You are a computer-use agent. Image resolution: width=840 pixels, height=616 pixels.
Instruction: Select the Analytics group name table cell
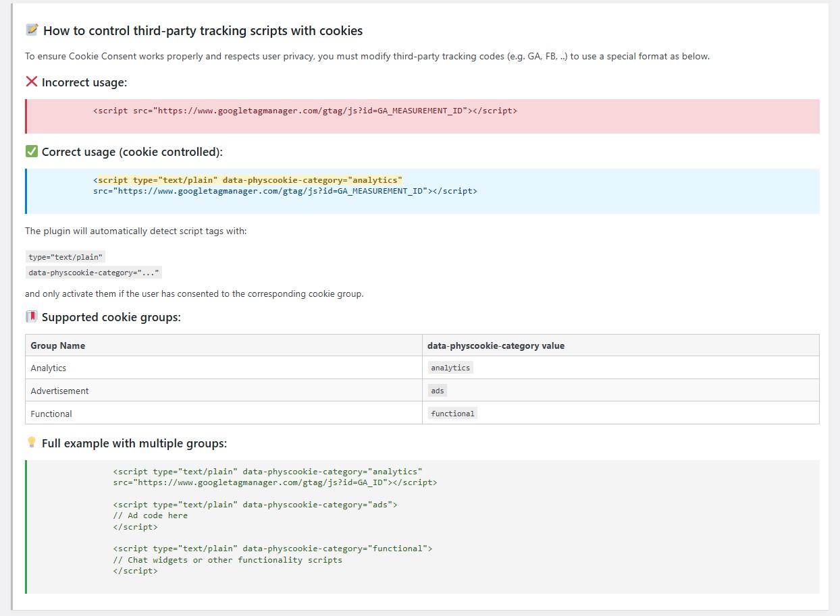pos(49,368)
